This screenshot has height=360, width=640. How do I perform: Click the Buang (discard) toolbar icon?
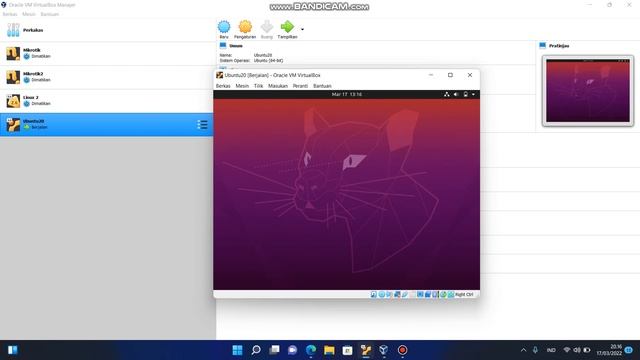pos(267,27)
